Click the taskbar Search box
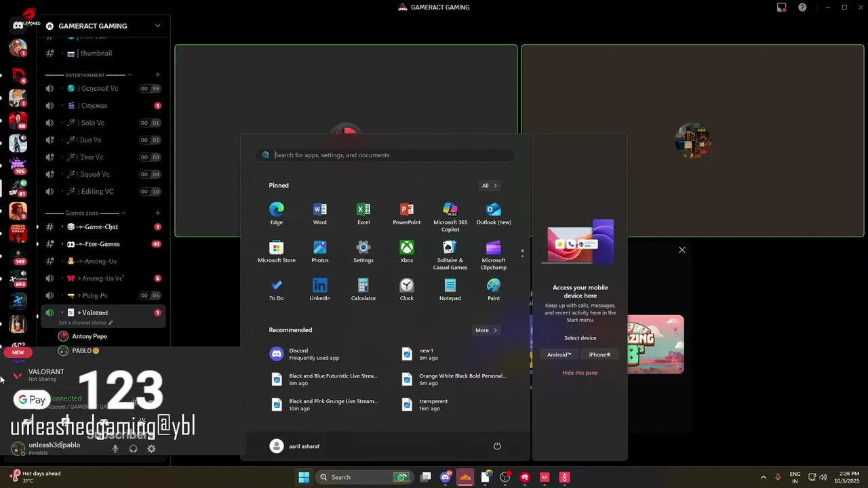This screenshot has width=868, height=488. [x=365, y=477]
